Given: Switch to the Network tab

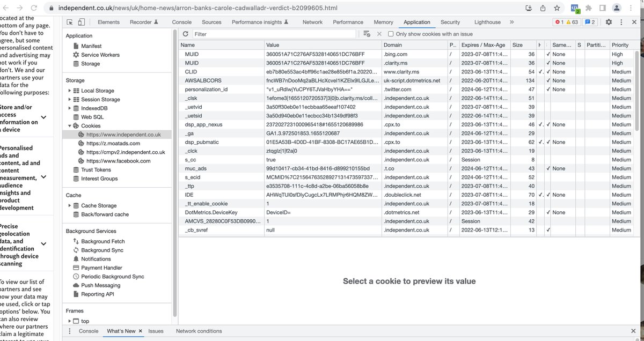Looking at the screenshot, I should click(x=312, y=22).
